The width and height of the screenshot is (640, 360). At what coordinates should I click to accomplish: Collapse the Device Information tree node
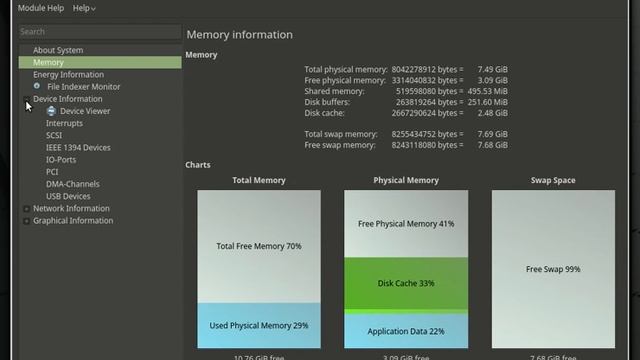point(27,99)
